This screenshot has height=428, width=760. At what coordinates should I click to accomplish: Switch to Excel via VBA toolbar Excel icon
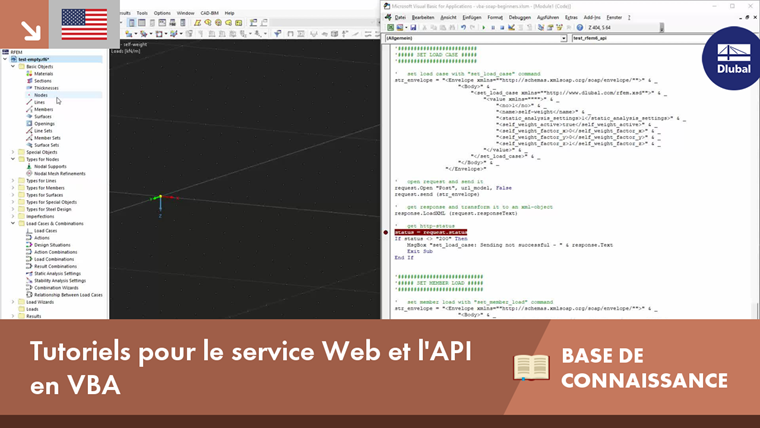pos(390,28)
